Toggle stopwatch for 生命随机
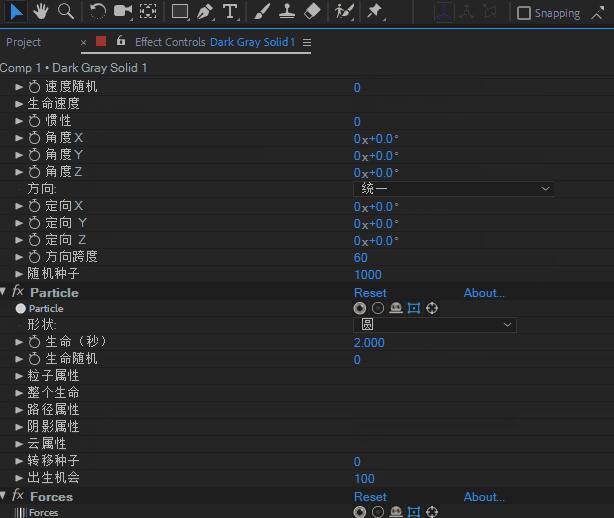Screen dimensions: 614x518 tap(34, 359)
